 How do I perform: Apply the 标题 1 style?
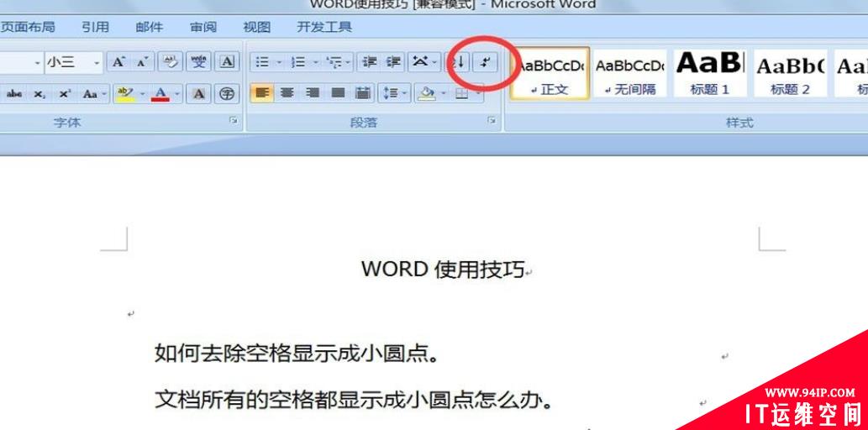(710, 73)
